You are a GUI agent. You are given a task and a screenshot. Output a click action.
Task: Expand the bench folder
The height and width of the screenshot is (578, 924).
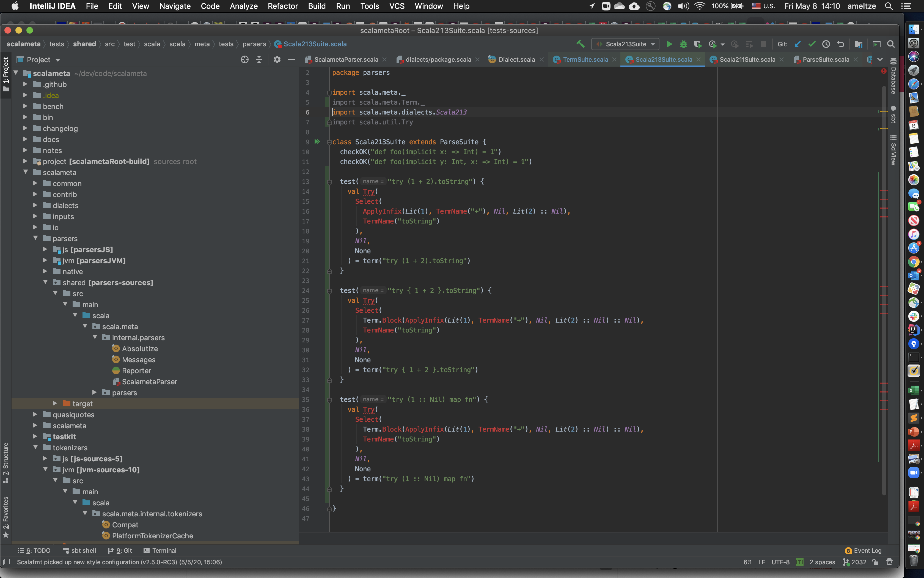click(x=25, y=106)
